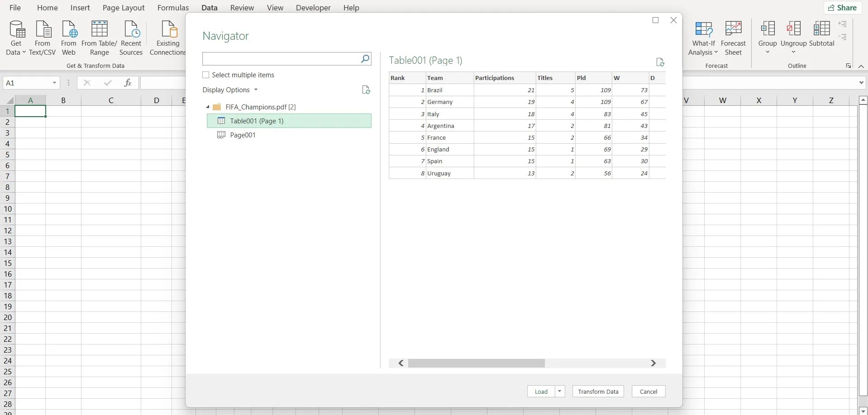Click the preview horizontal scrollbar thumb
Viewport: 868px width, 415px height.
click(x=477, y=363)
